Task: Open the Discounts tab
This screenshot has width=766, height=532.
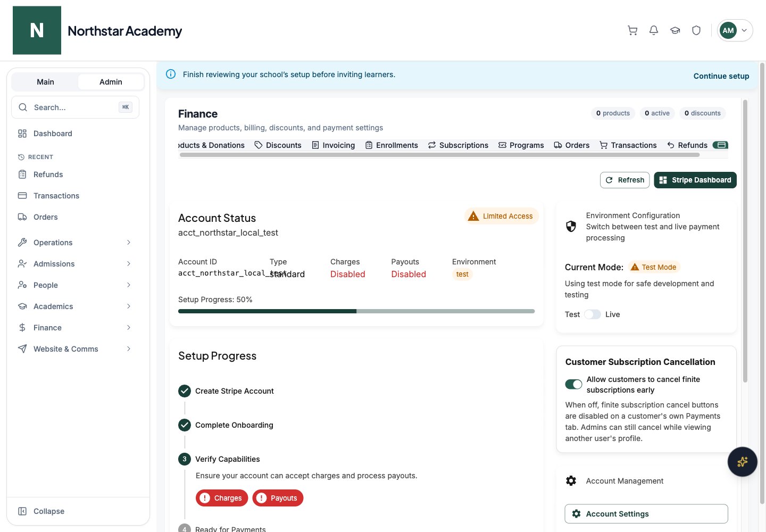Action: (278, 145)
